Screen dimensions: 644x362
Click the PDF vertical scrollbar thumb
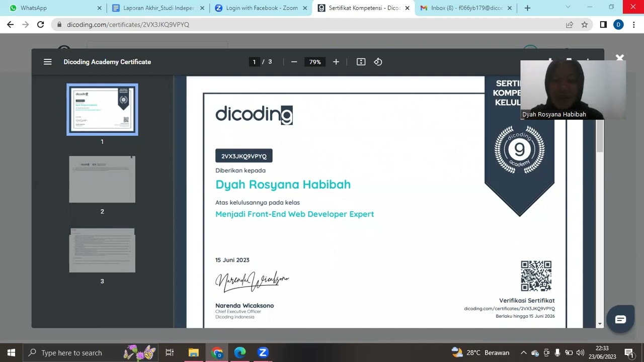600,137
